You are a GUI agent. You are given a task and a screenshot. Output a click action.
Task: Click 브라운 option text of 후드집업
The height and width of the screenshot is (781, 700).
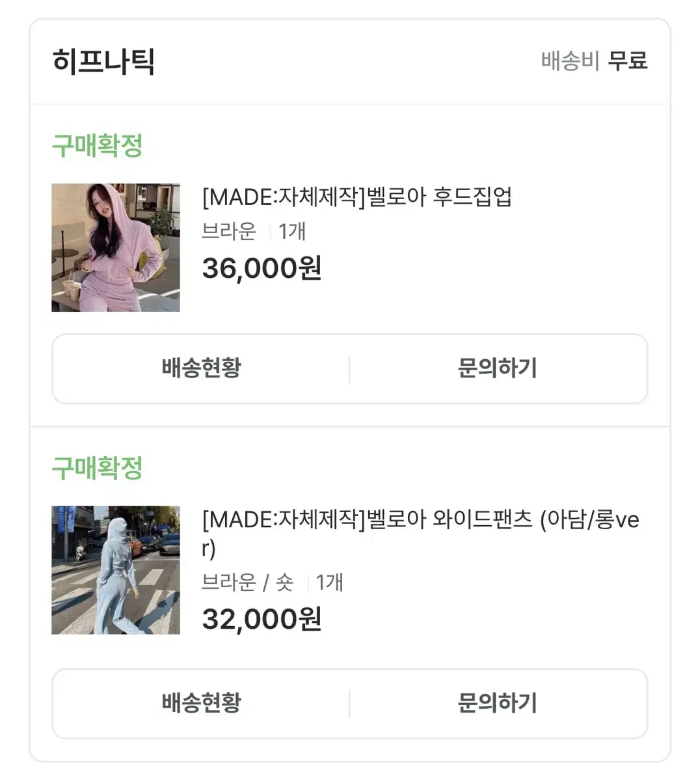click(x=229, y=232)
